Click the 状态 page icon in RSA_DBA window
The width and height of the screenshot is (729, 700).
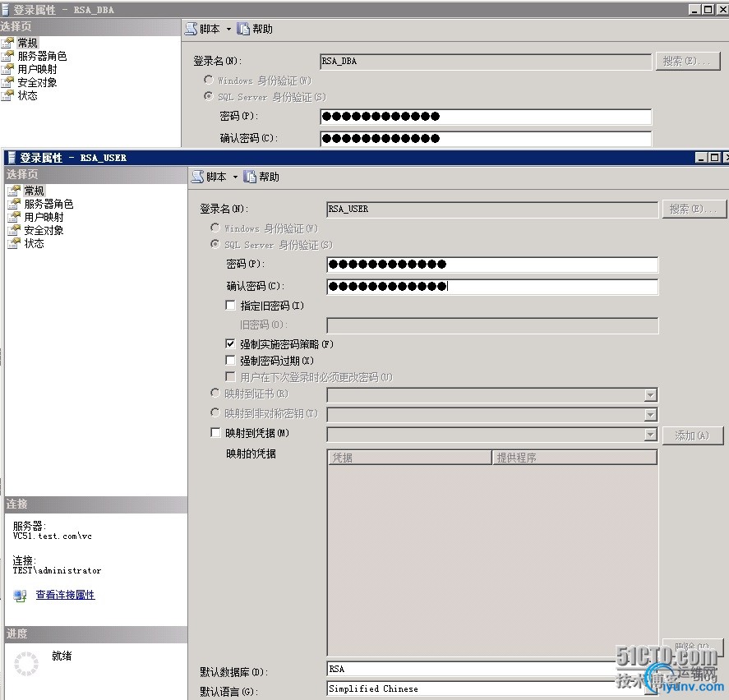[7, 94]
